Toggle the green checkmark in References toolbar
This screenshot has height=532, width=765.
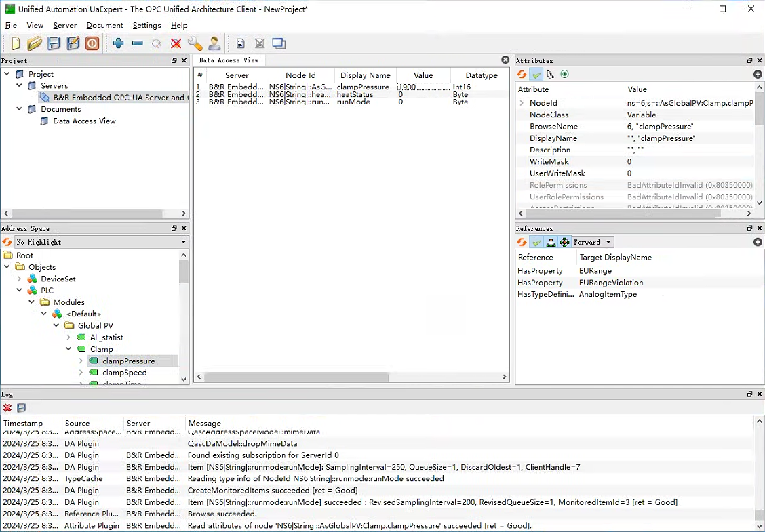[x=536, y=242]
